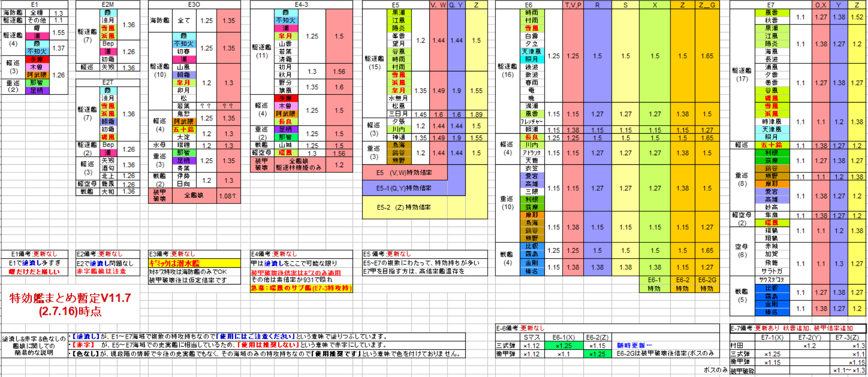Click the 山雲 destroyer cell in E4-3

[x=285, y=44]
